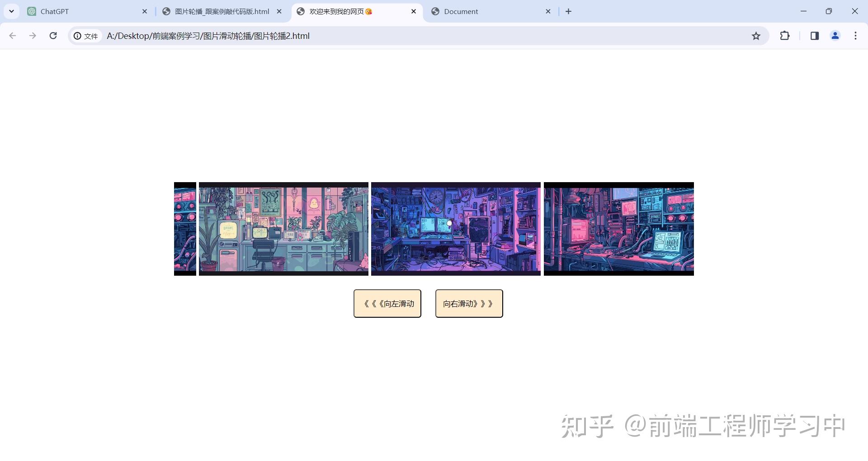
Task: Open the Extensions puzzle icon
Action: [x=785, y=36]
